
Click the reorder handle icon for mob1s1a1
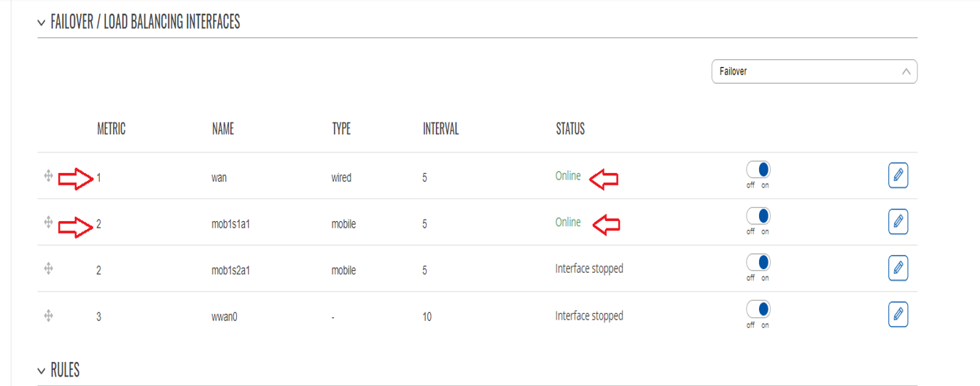[x=48, y=222]
